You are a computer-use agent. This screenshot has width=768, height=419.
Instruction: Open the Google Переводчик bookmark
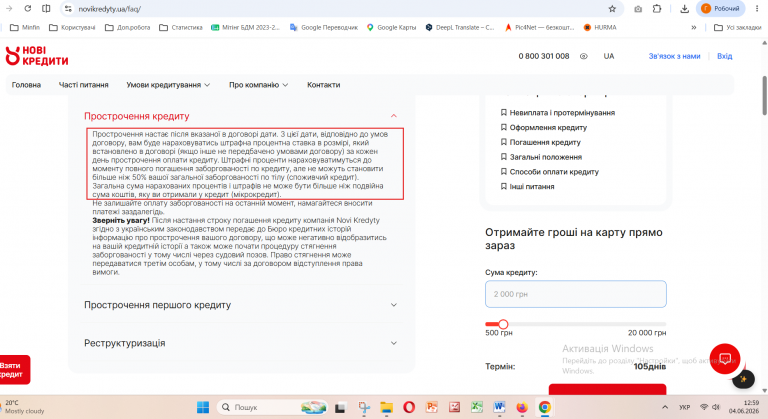click(x=324, y=27)
